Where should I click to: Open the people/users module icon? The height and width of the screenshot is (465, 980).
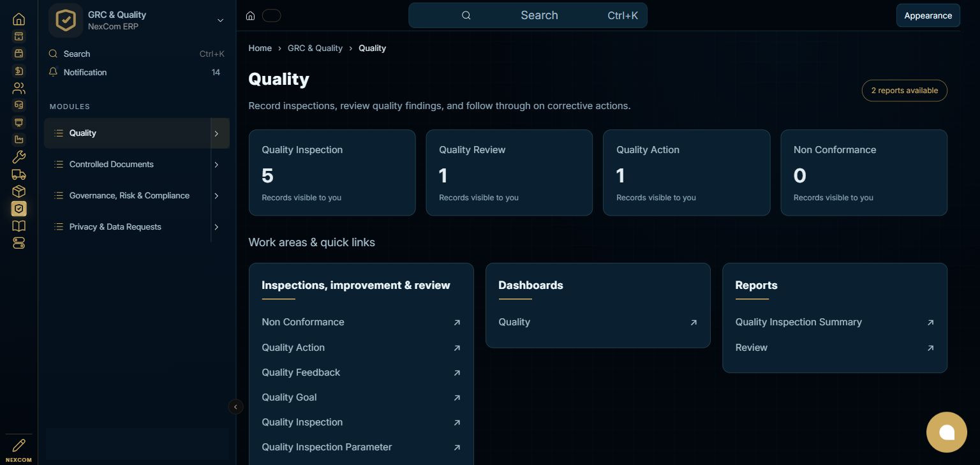[x=19, y=88]
